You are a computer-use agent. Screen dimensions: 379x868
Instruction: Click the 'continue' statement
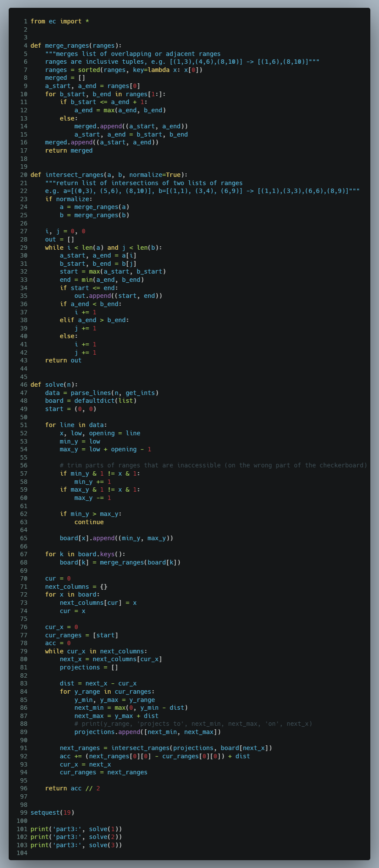tap(89, 522)
